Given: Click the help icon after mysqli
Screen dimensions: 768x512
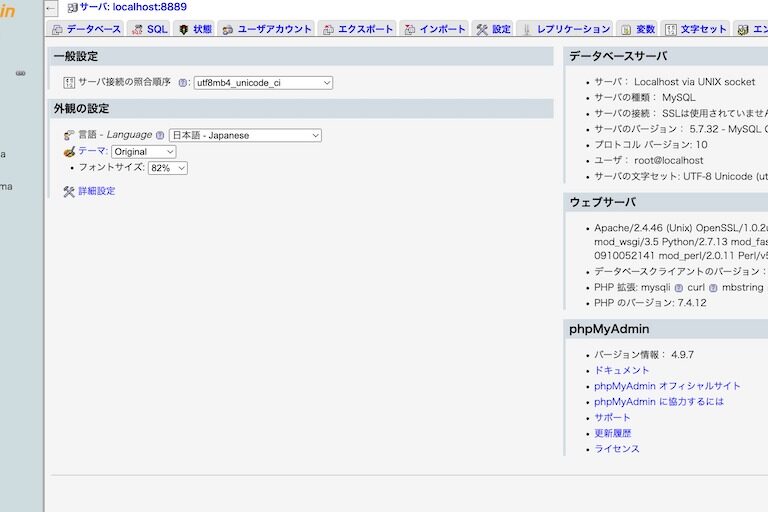Looking at the screenshot, I should tap(679, 288).
